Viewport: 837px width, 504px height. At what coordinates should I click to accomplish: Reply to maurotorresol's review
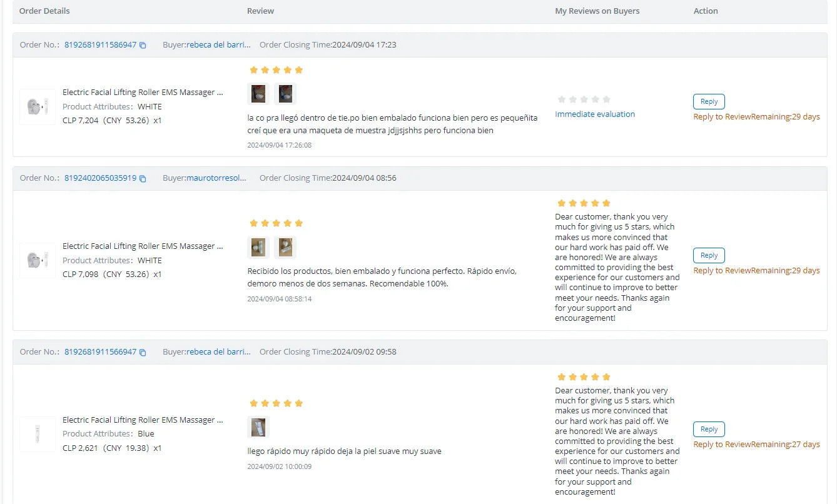(x=709, y=255)
